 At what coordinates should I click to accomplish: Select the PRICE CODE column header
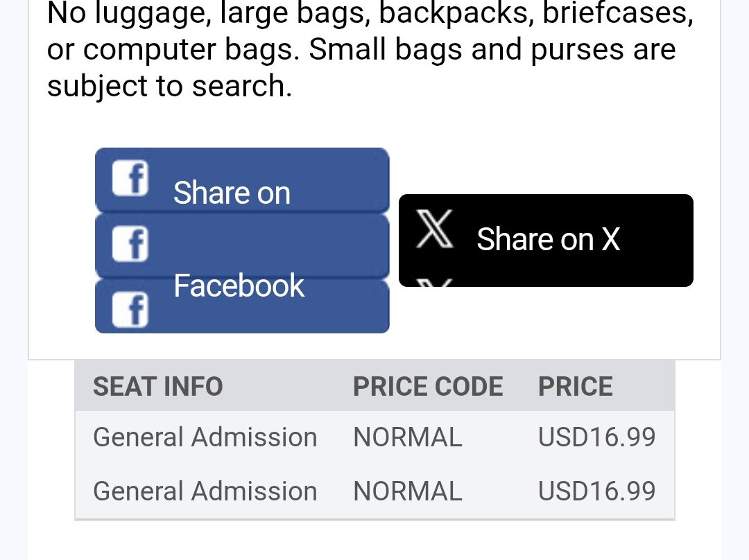(x=428, y=387)
